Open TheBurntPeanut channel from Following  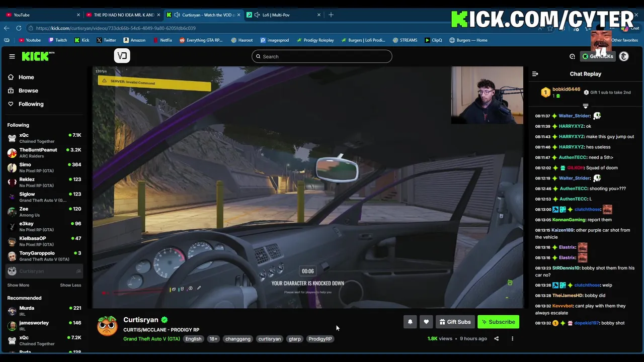[44, 153]
